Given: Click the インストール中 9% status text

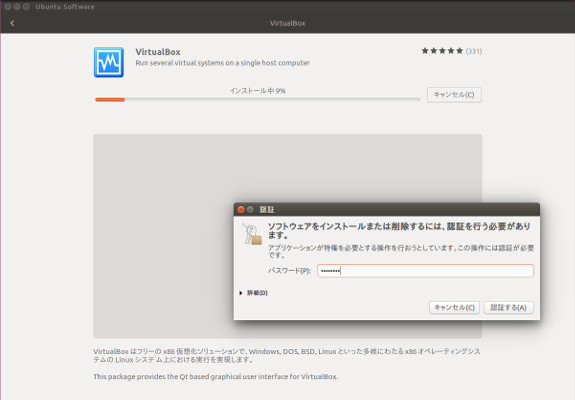Looking at the screenshot, I should click(x=257, y=91).
